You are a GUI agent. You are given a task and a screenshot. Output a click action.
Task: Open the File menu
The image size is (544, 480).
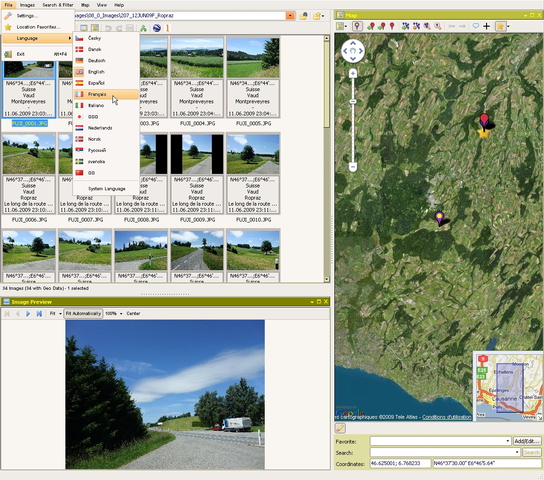(8, 5)
